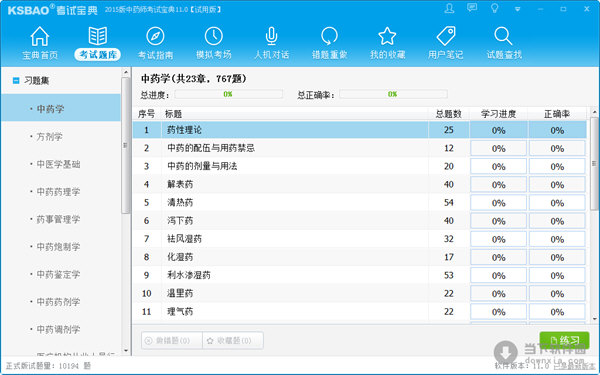The width and height of the screenshot is (600, 375).
Task: Sort by 学习进度 column header
Action: [499, 114]
